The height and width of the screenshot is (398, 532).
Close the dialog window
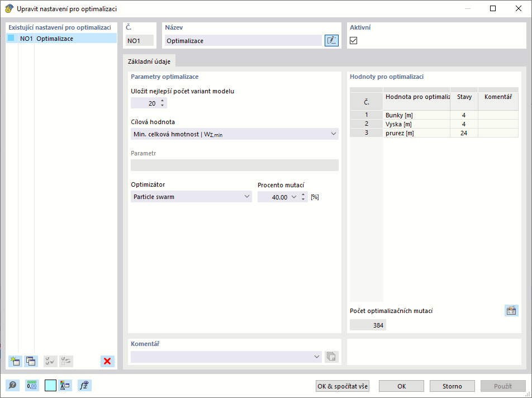[x=519, y=8]
